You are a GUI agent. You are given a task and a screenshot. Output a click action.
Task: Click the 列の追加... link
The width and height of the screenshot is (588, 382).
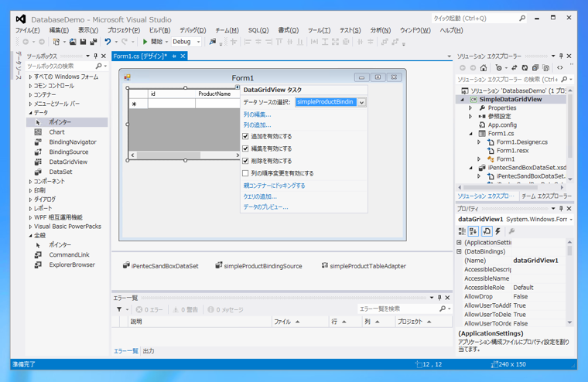[x=257, y=124]
